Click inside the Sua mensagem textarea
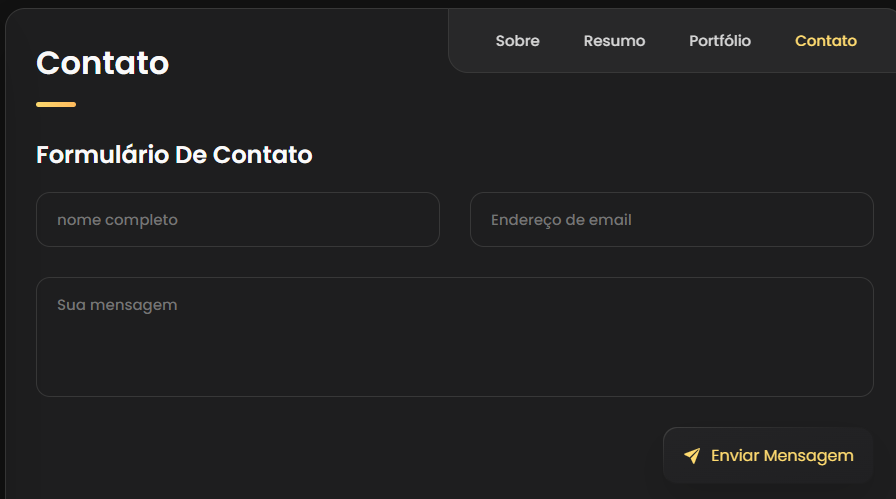Screen dimensions: 896x499 click(x=455, y=337)
